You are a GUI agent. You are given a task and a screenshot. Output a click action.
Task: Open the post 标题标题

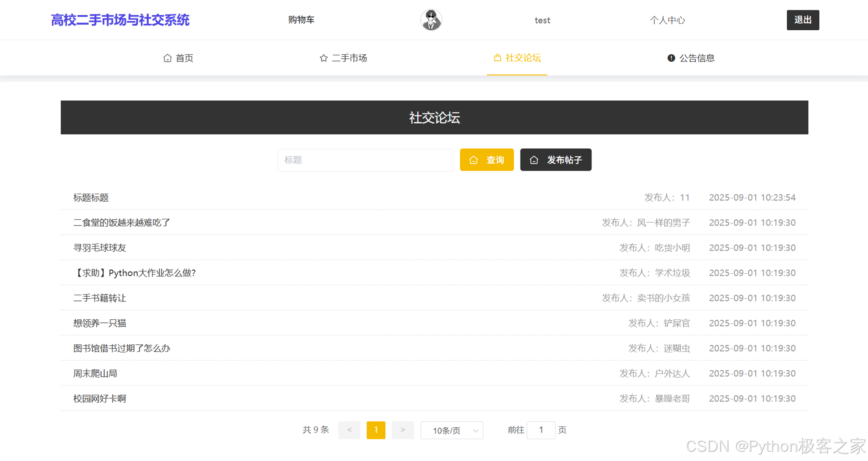click(x=91, y=197)
